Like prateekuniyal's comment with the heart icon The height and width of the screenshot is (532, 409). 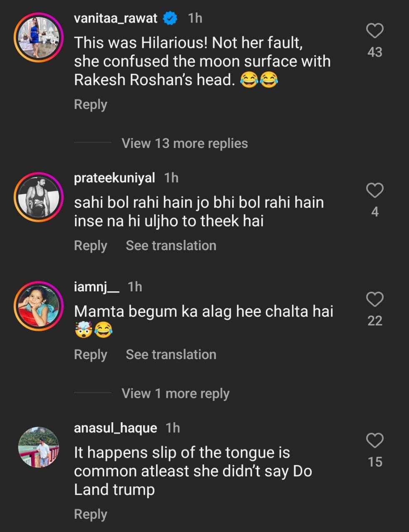[374, 190]
